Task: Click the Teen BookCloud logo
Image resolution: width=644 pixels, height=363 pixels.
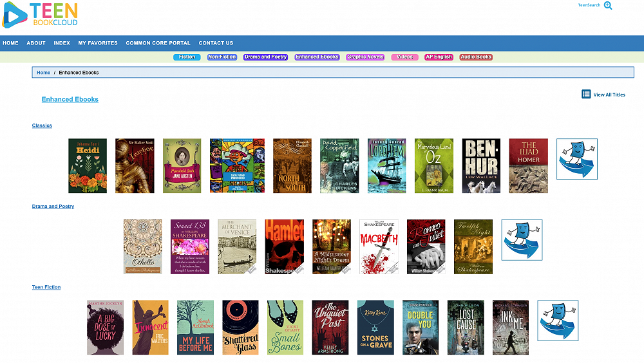Action: (x=40, y=15)
